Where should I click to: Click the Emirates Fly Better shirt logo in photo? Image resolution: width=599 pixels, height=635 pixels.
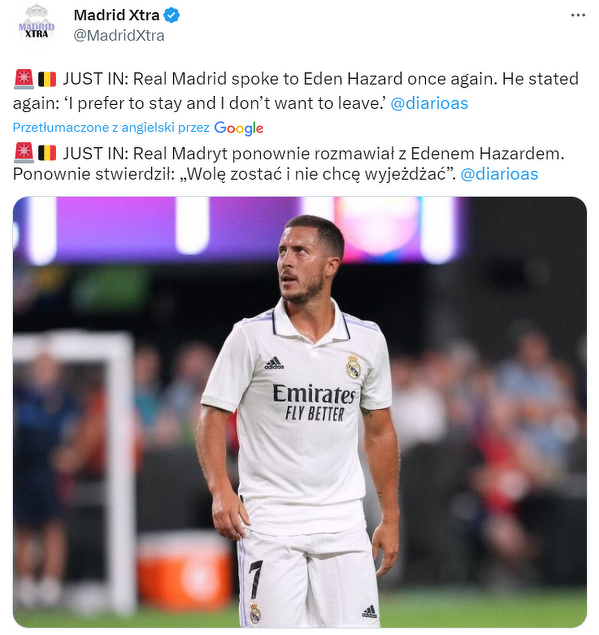point(314,403)
